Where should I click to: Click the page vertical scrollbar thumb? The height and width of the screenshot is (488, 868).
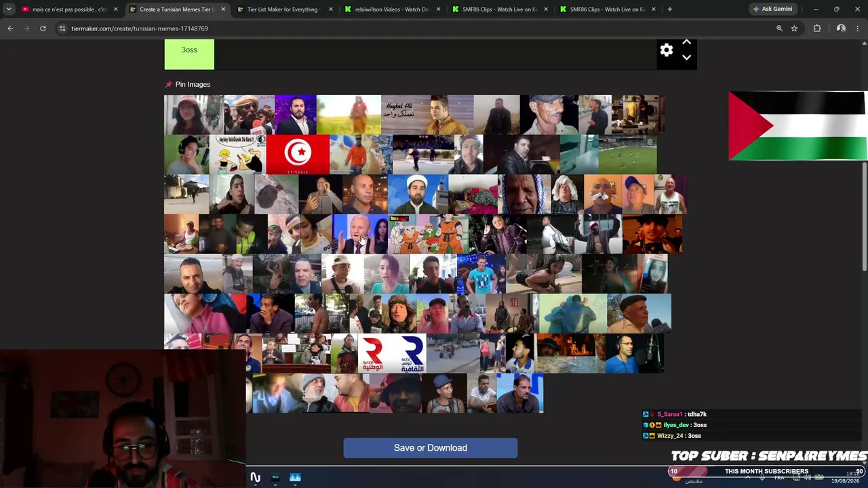864,217
